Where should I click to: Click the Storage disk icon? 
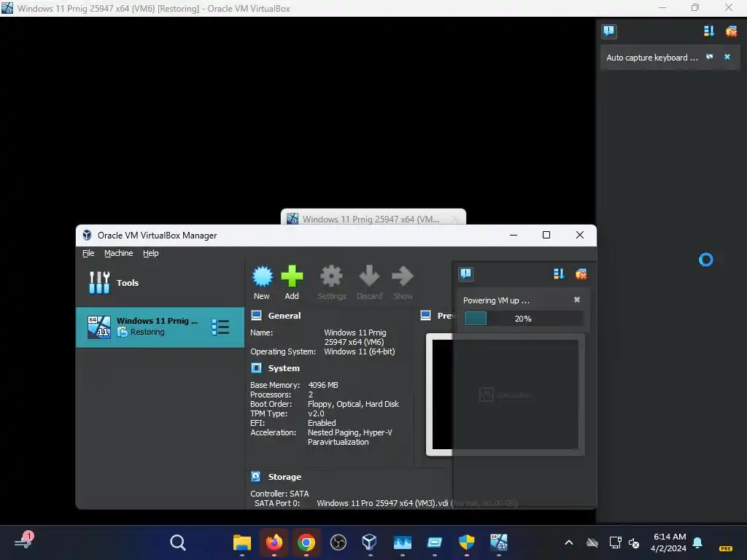[256, 476]
